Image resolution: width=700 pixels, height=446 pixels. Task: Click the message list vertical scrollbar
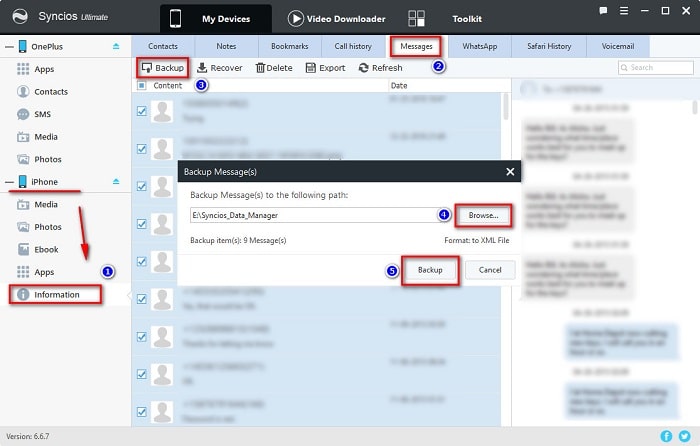[x=505, y=106]
